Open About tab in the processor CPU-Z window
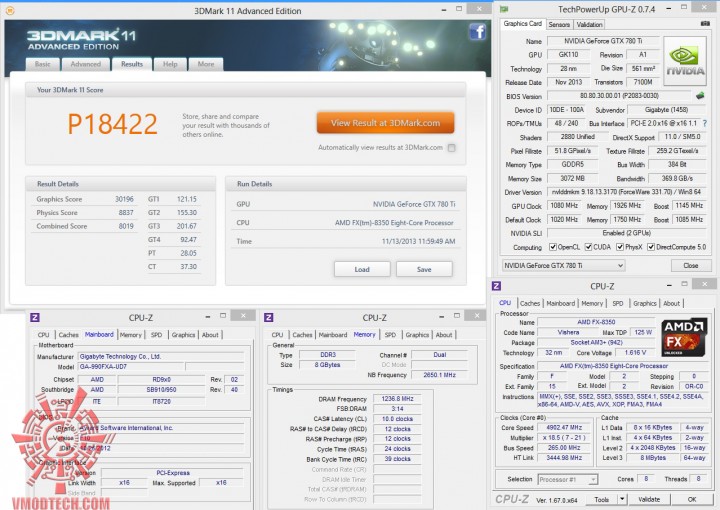Viewport: 720px width, 510px height. (671, 303)
